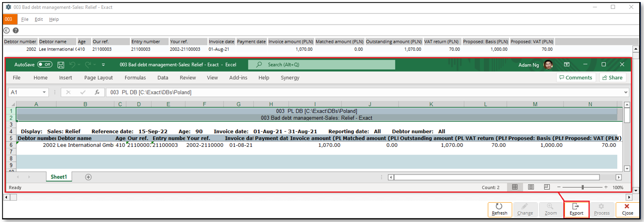
Task: Click the Cancel X beside formula bar
Action: click(68, 92)
